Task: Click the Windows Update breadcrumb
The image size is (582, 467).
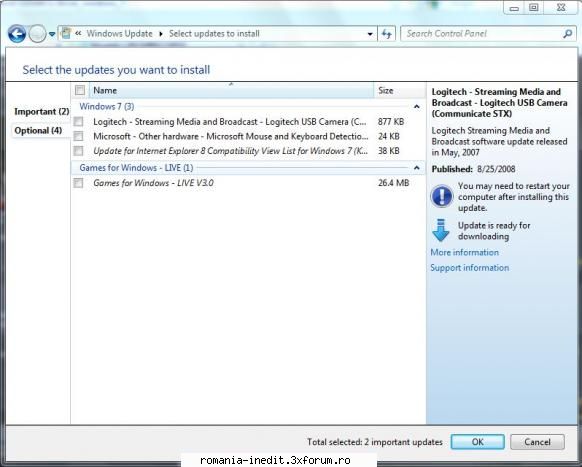Action: coord(120,34)
